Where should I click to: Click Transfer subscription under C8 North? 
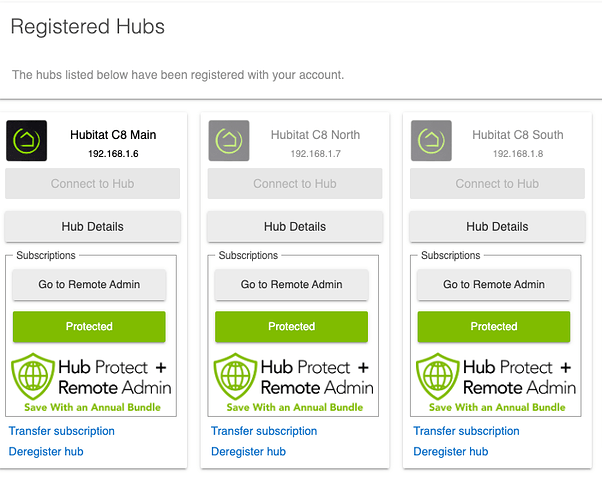[x=264, y=431]
